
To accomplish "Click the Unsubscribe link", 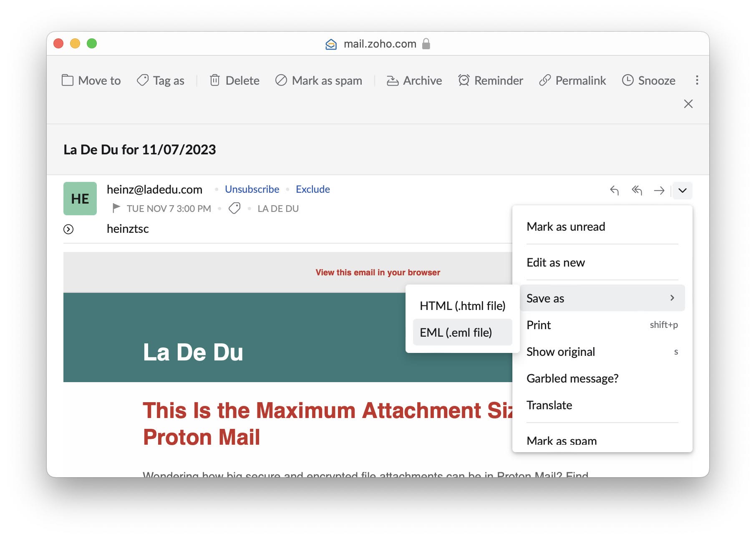I will tap(252, 189).
